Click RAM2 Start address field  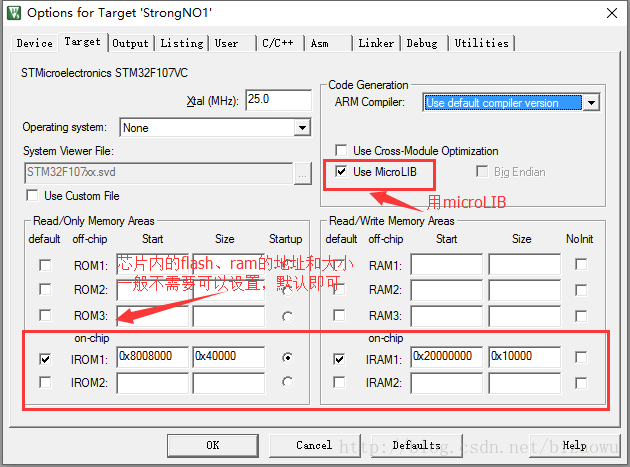(446, 290)
